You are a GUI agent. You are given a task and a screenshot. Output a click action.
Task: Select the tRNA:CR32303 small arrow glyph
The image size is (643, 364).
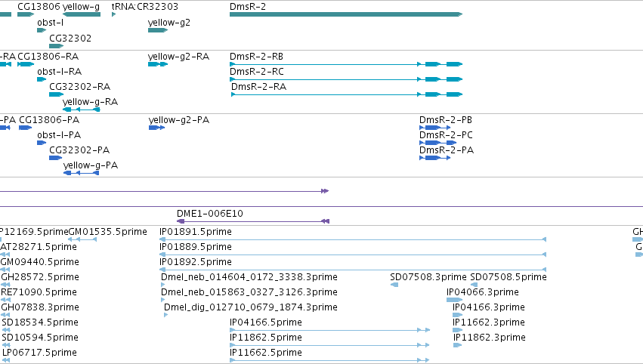tap(113, 14)
